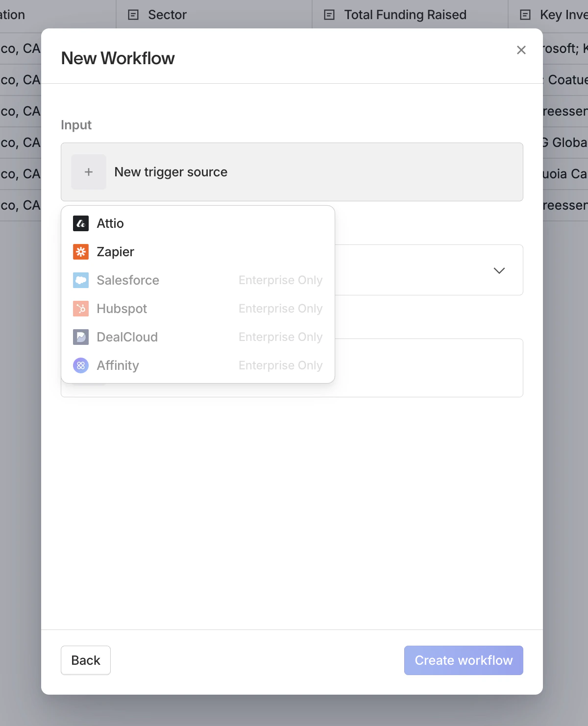This screenshot has width=588, height=726.
Task: Select Zapier as trigger source
Action: [198, 252]
